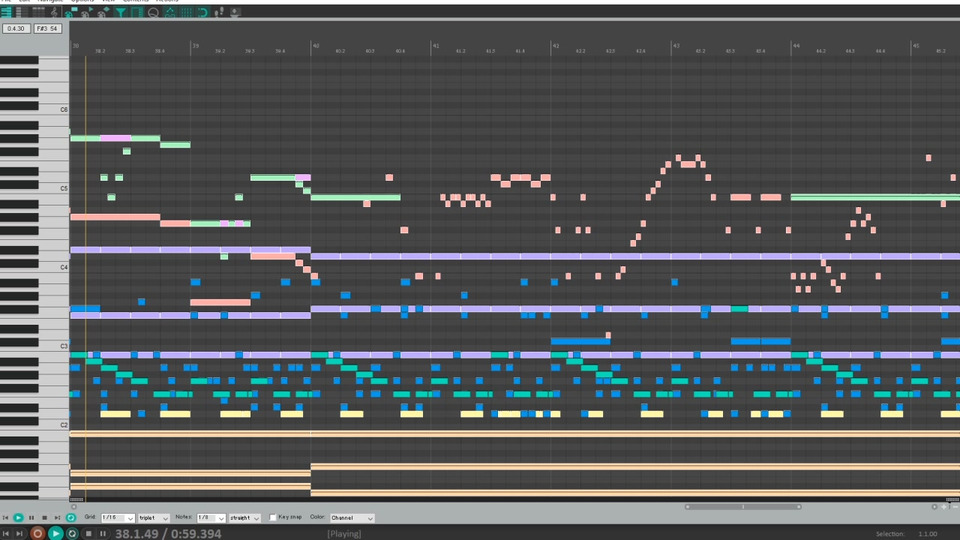Click the red record button
The width and height of the screenshot is (960, 540).
click(x=37, y=534)
